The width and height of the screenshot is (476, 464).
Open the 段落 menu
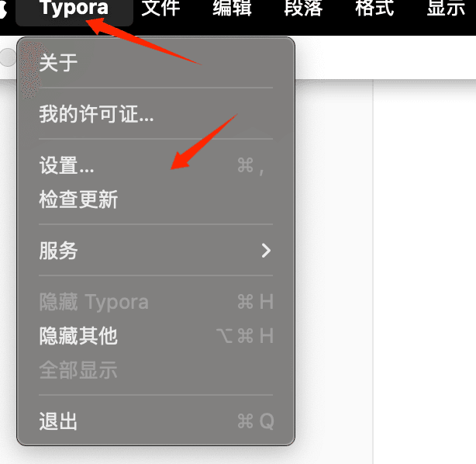click(x=304, y=8)
